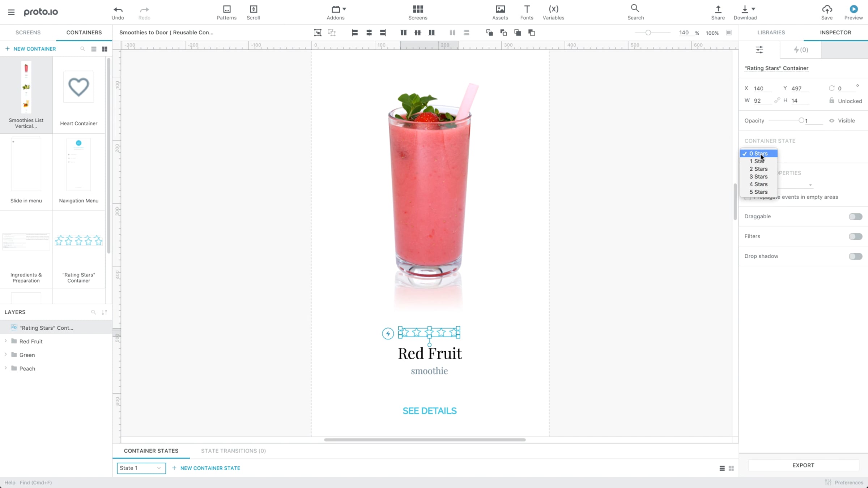
Task: Open the Patterns tool
Action: point(226,9)
